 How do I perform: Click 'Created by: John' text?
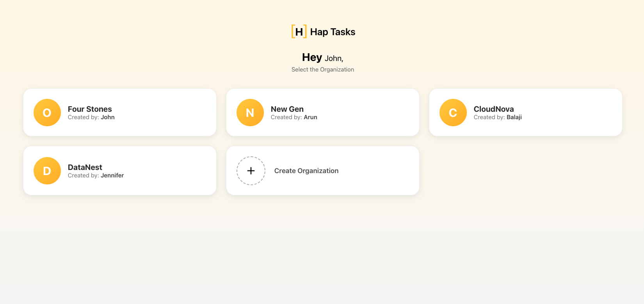91,117
